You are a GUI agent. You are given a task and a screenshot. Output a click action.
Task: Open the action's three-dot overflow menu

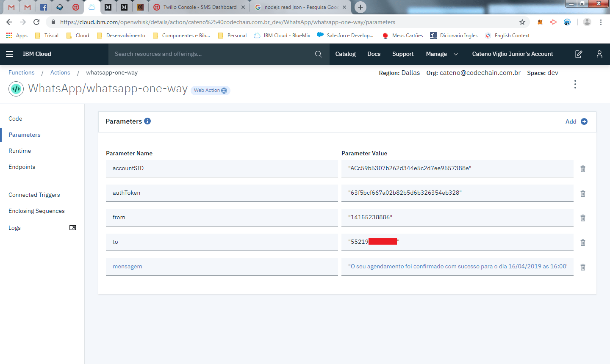pyautogui.click(x=575, y=84)
